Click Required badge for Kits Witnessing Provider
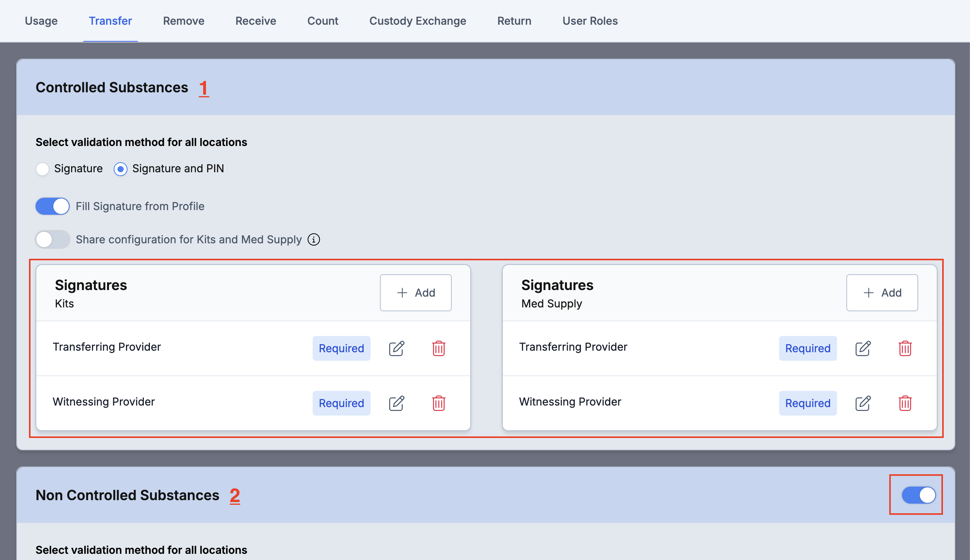The image size is (970, 560). pyautogui.click(x=342, y=403)
